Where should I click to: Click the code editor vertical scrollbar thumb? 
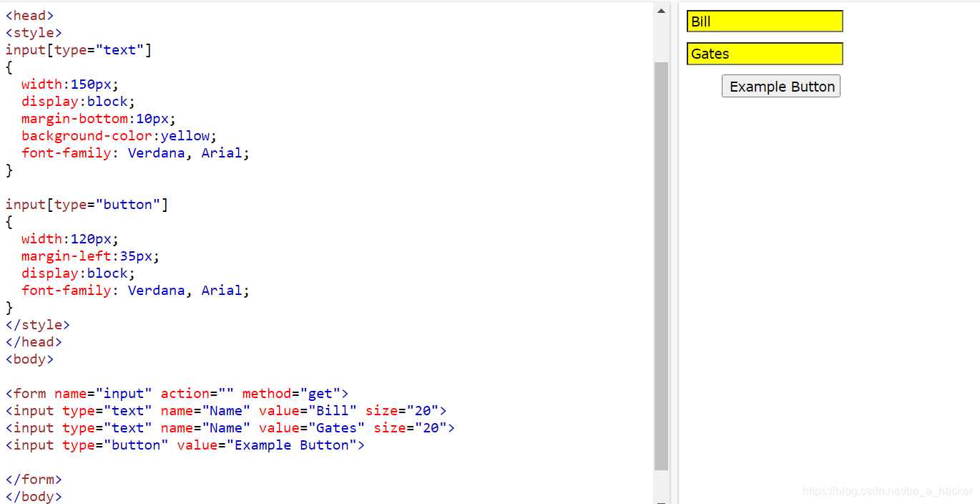click(661, 266)
